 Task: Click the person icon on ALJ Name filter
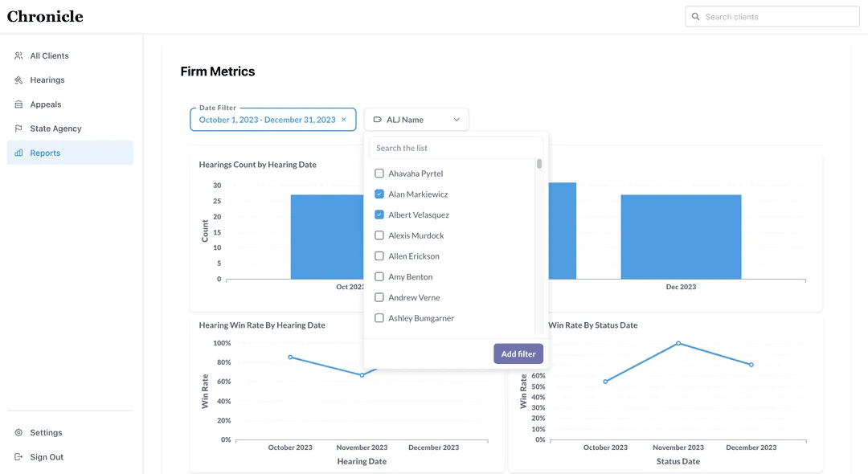[377, 119]
